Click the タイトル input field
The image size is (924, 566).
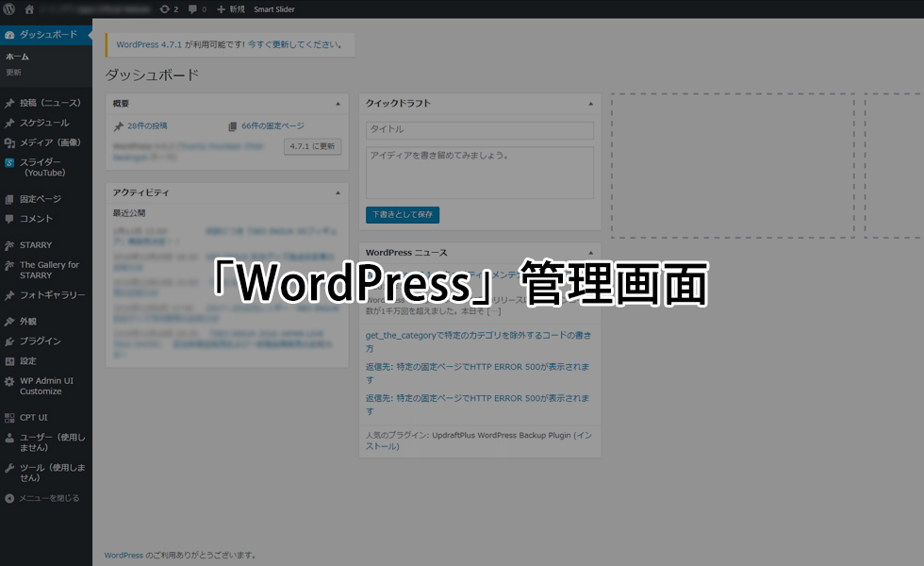(x=480, y=130)
